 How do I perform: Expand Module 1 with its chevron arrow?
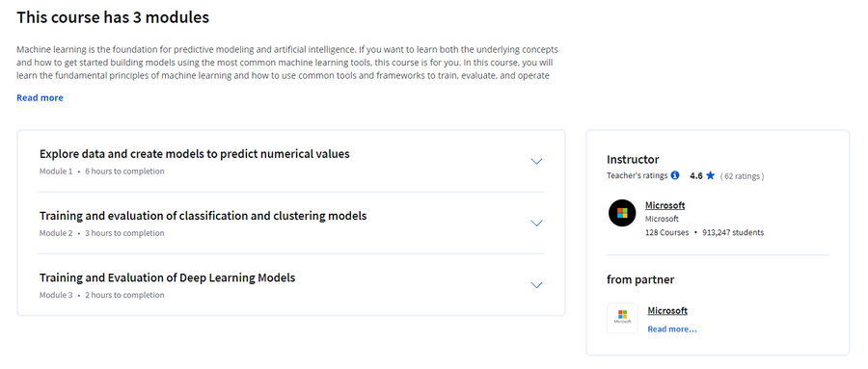pos(536,162)
